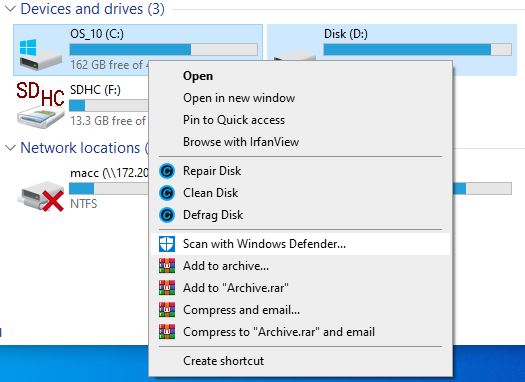Click the macc (\\172.20 network drive label
The width and height of the screenshot is (525, 382).
(x=109, y=173)
